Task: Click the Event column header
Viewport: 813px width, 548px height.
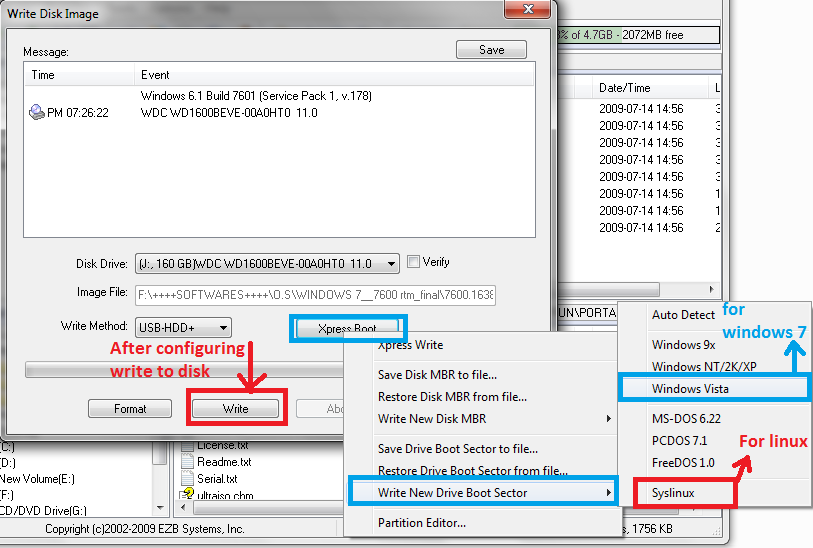Action: coord(334,75)
